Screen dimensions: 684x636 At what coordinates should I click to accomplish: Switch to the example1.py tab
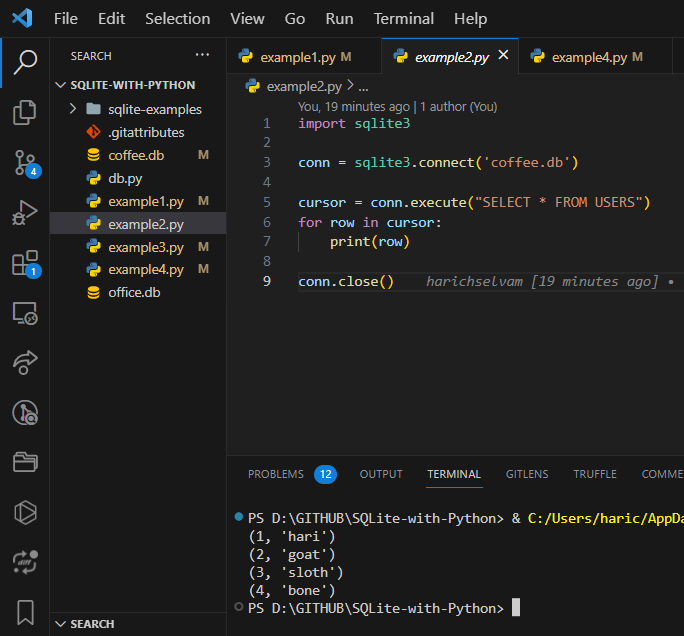point(297,57)
